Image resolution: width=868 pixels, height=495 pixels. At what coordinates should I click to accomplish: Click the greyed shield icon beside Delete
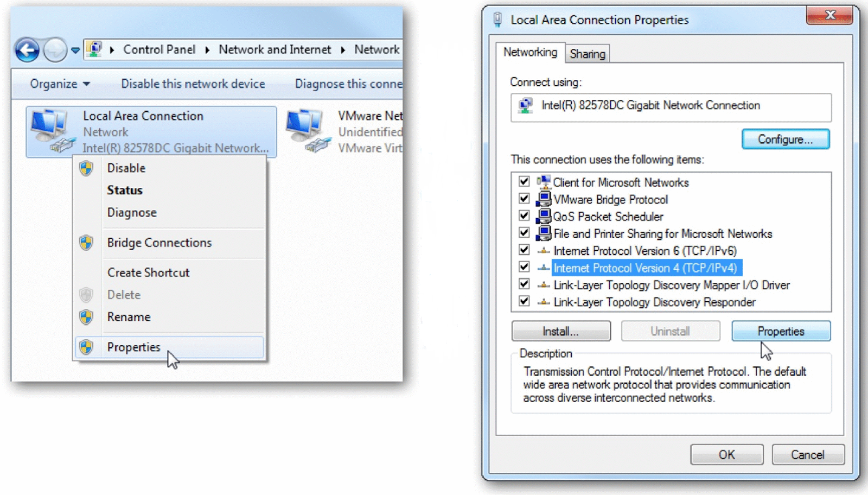coord(86,295)
